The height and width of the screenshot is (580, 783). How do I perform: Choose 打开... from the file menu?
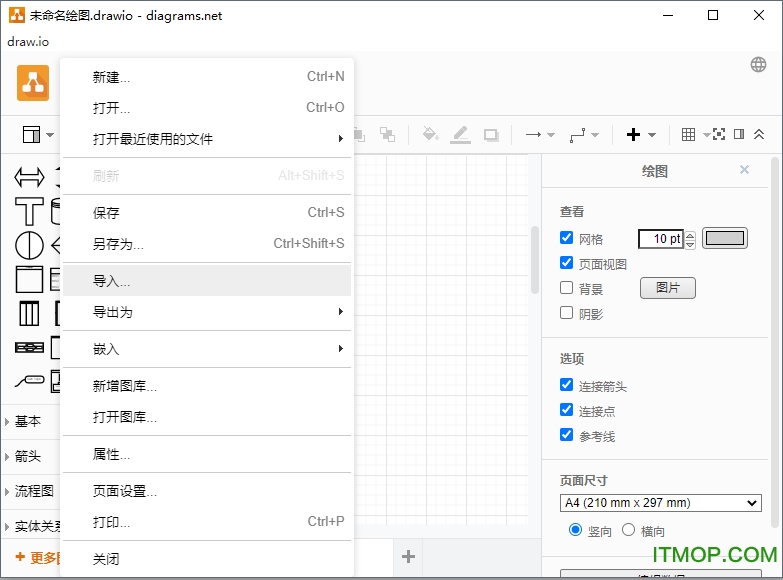[x=207, y=108]
